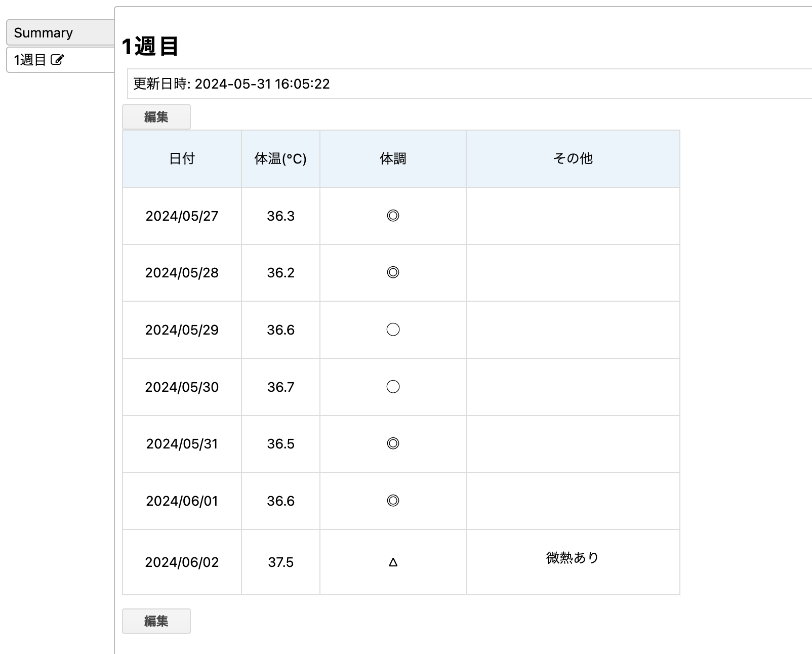Click the ○ condition mark for 2024/05/29
812x654 pixels.
tap(393, 330)
